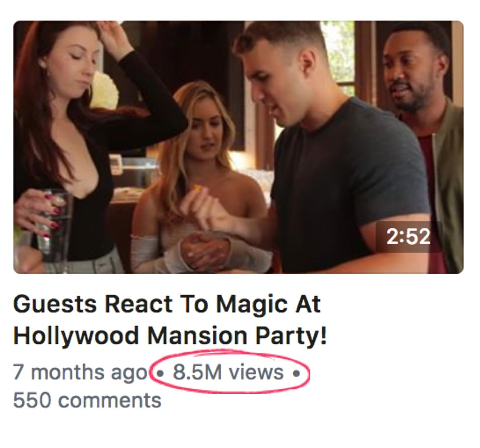The image size is (480, 448).
Task: Open the "Guests React To Magic At" title link
Action: point(167,304)
